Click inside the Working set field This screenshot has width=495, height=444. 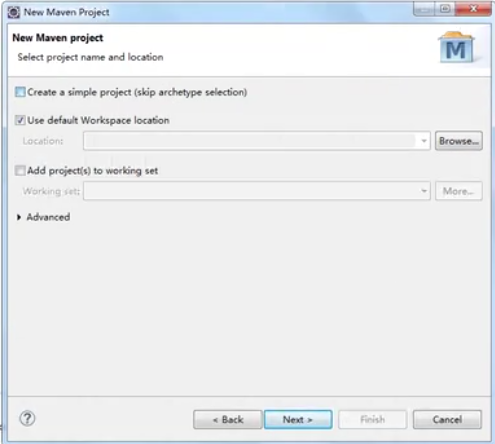251,191
